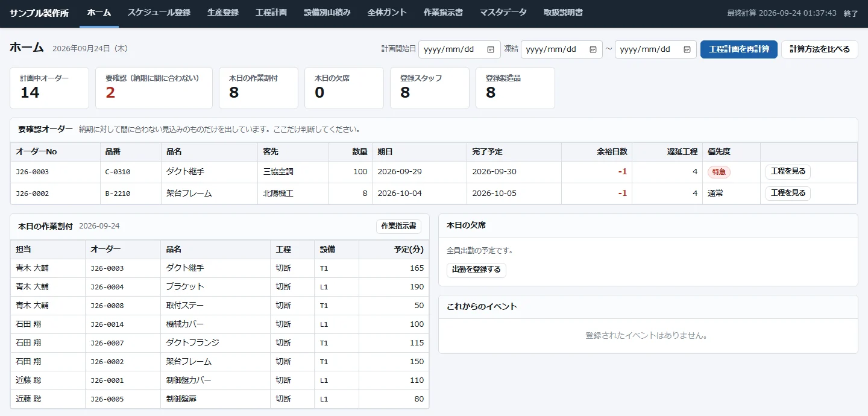Viewport: 868px width, 416px height.
Task: Click part number B-2210
Action: coord(118,194)
